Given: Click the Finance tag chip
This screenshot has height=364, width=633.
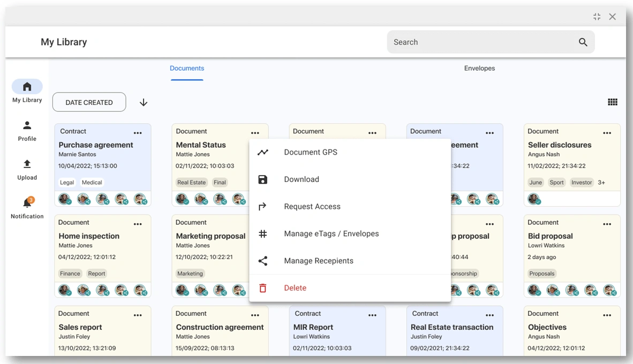Looking at the screenshot, I should pos(70,274).
